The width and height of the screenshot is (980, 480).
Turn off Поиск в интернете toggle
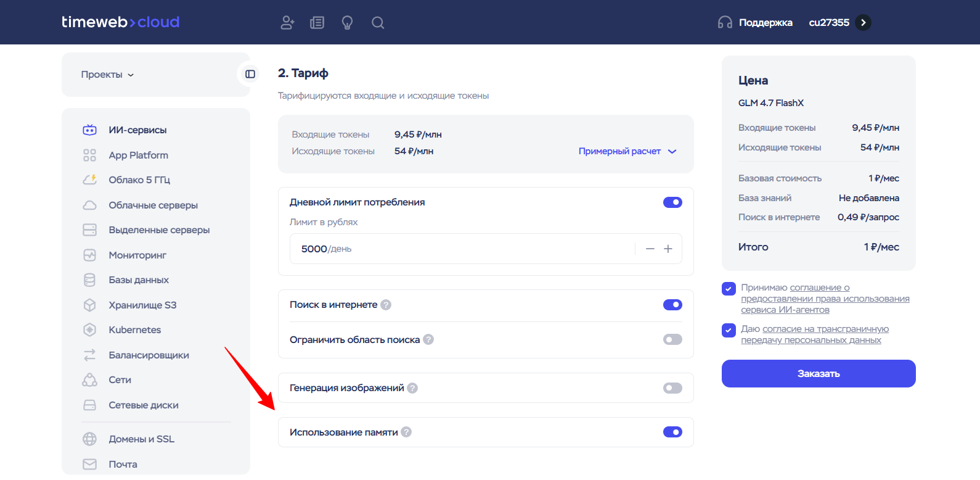pos(672,305)
